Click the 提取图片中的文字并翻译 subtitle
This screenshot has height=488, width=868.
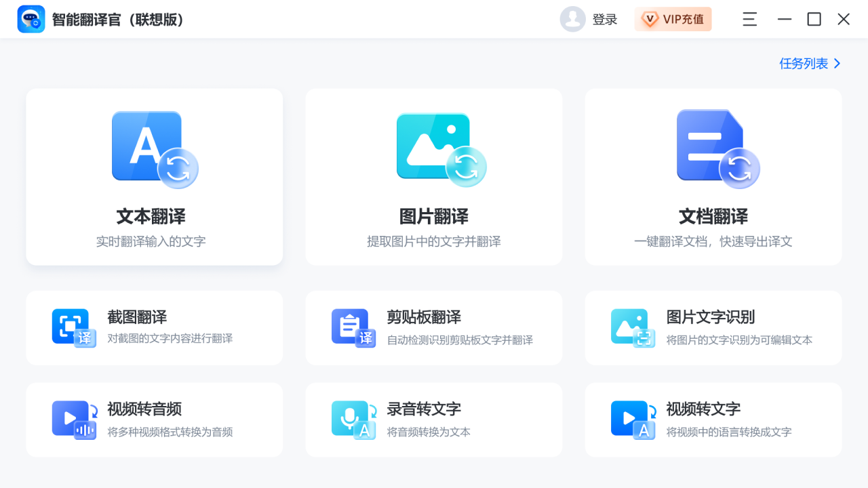point(433,241)
